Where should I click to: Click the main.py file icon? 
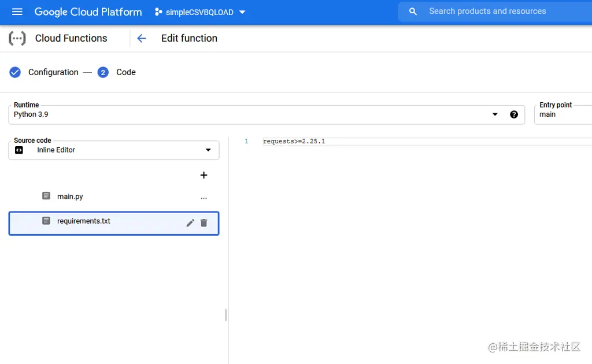pos(46,196)
